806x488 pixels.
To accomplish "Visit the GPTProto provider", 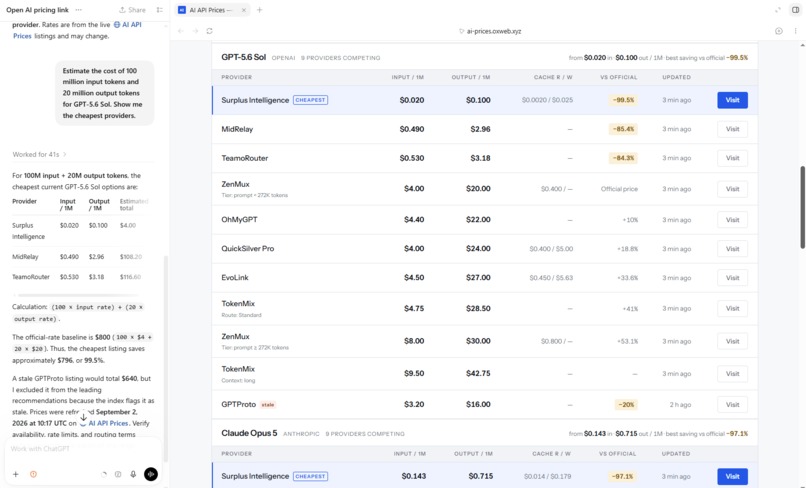I will point(732,405).
